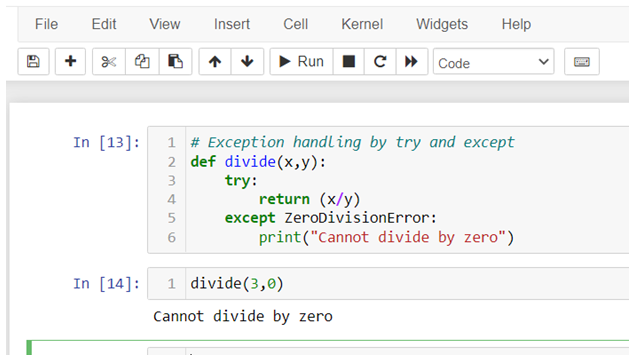Open the View menu

pos(164,24)
